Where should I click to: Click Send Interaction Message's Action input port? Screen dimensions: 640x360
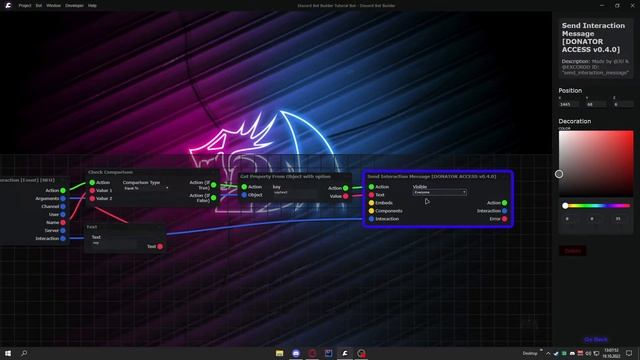pyautogui.click(x=371, y=187)
